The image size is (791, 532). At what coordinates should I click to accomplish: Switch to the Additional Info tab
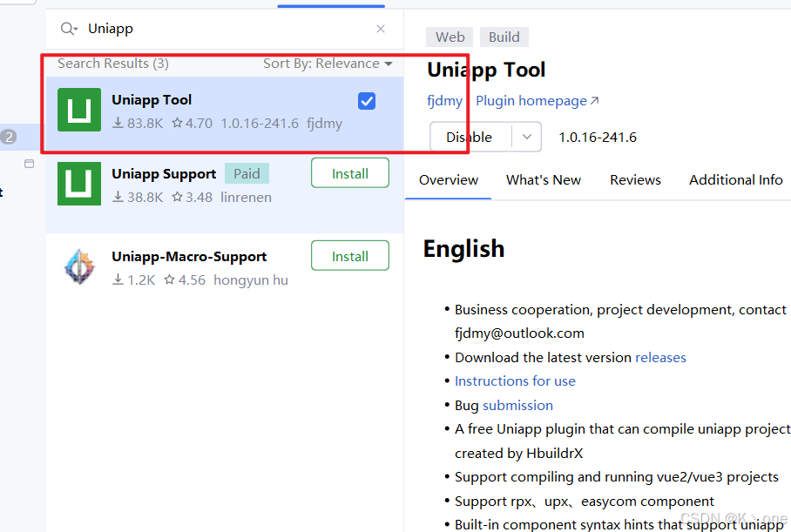tap(736, 180)
